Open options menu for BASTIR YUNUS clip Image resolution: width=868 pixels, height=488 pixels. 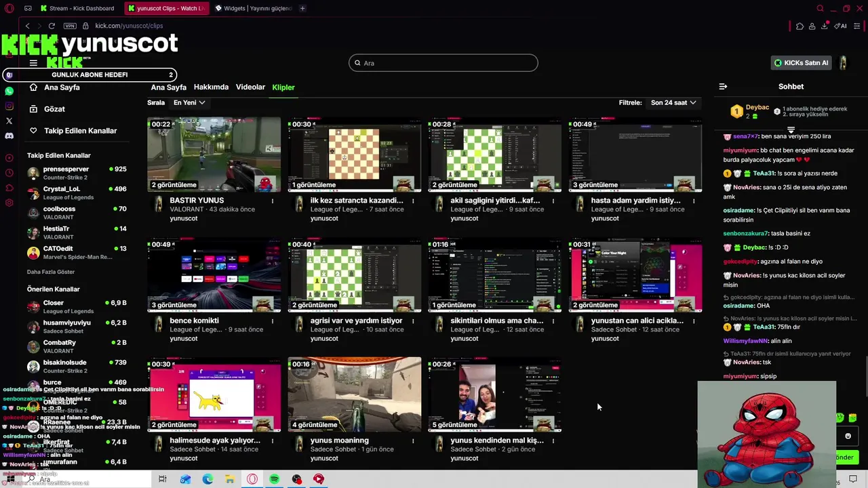coord(273,201)
